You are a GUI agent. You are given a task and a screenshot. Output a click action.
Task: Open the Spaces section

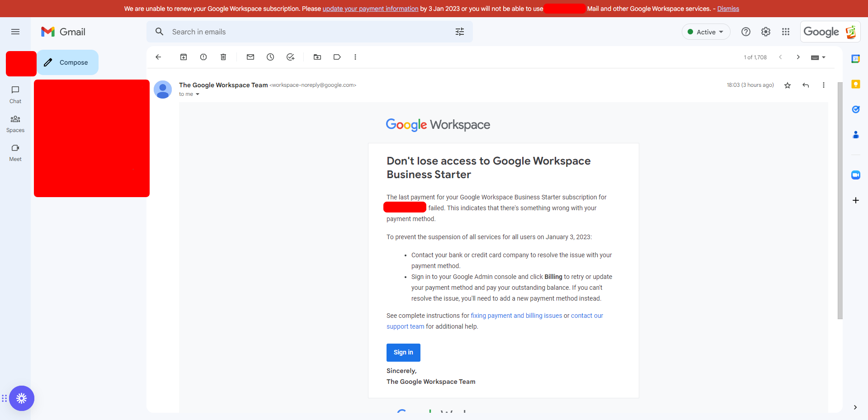point(15,124)
